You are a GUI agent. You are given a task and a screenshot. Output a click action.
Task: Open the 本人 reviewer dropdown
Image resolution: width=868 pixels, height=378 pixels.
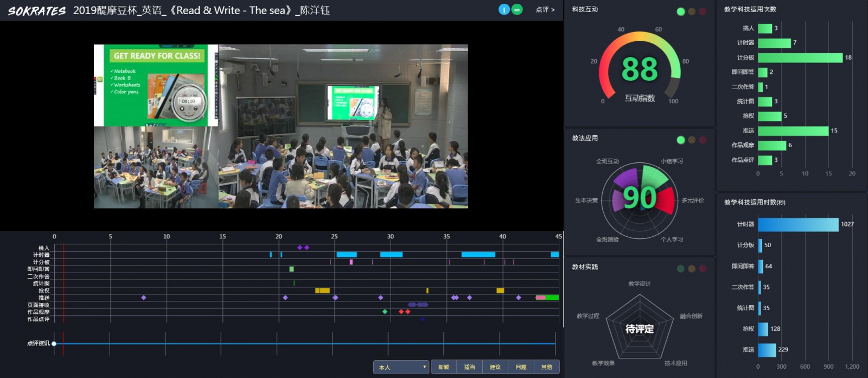401,367
